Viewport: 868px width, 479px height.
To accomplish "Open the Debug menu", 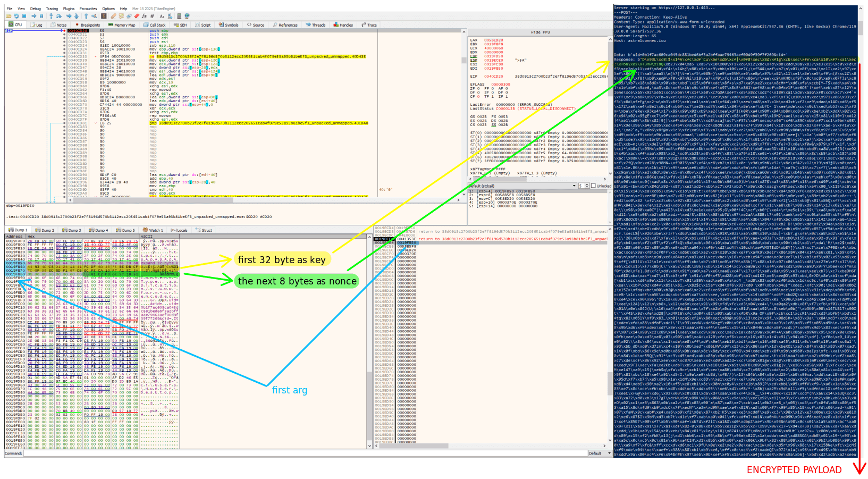I will [35, 9].
